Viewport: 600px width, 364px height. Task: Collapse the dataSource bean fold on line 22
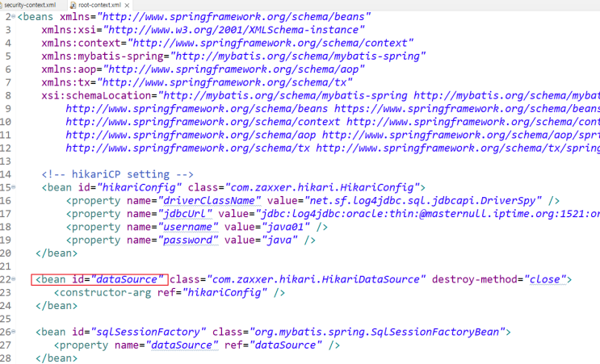coord(14,279)
